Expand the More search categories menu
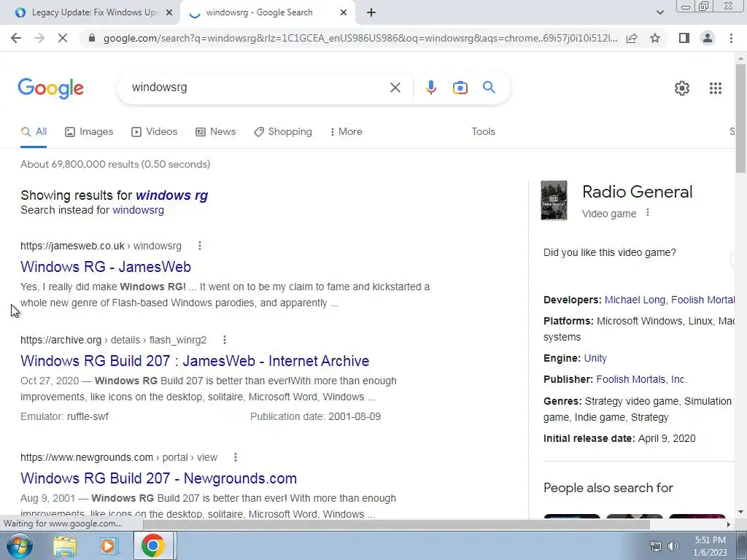Image resolution: width=747 pixels, height=560 pixels. point(347,132)
